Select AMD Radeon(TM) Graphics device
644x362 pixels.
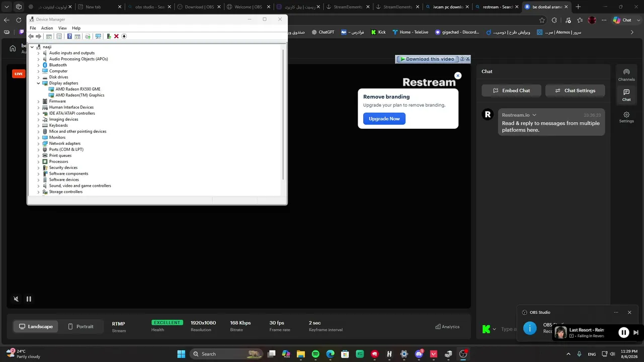click(76, 95)
